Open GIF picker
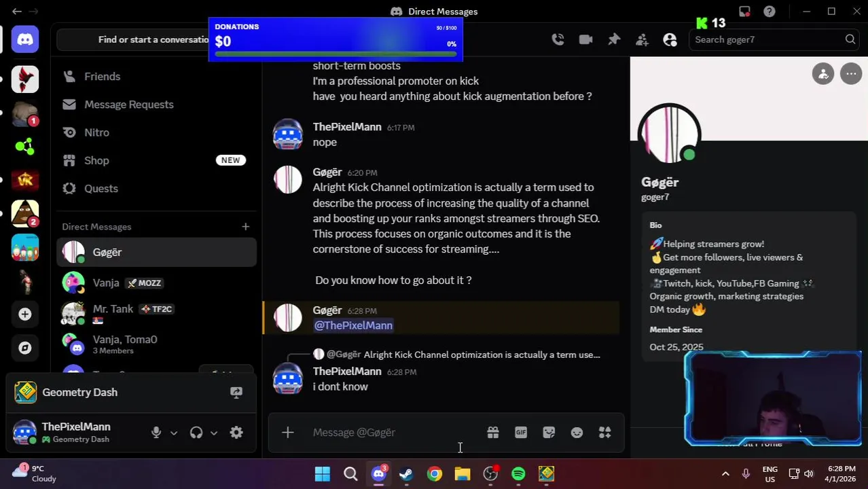This screenshot has width=868, height=489. (x=521, y=433)
